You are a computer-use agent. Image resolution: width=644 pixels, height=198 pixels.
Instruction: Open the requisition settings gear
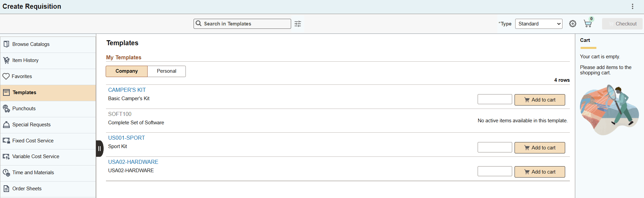click(x=573, y=23)
